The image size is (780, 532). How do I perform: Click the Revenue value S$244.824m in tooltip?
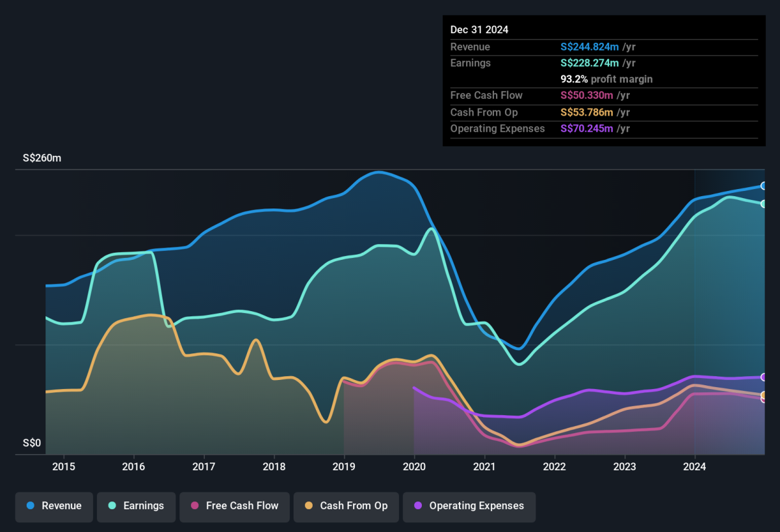(x=590, y=47)
